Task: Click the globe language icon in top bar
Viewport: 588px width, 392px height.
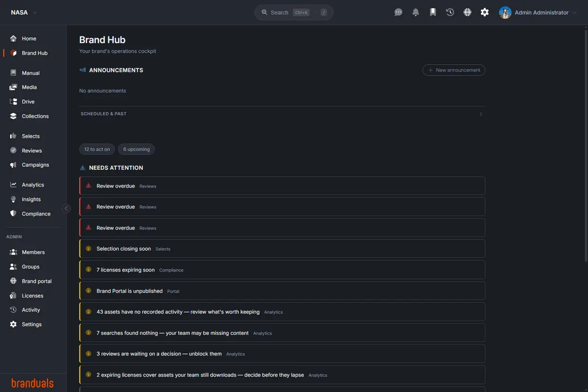Action: [468, 12]
